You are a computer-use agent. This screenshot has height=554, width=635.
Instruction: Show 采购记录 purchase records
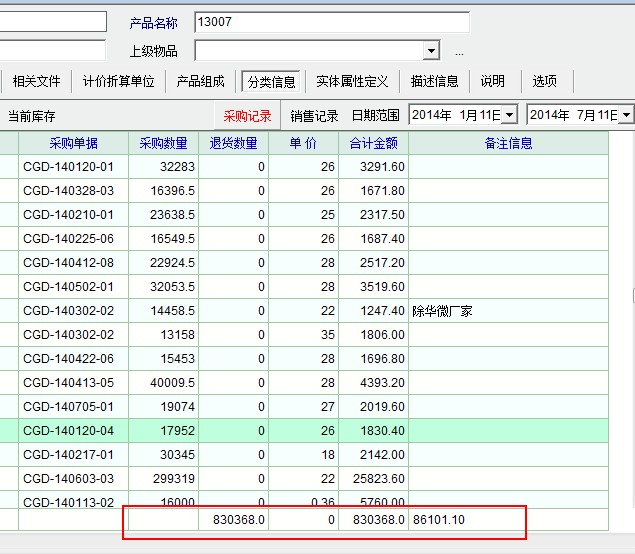tap(247, 116)
